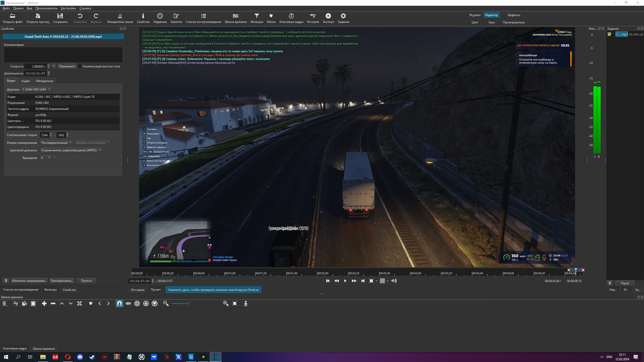Viewport: 644px width, 362px height.
Task: Click the ripple delete (minus) timeline icon
Action: [x=53, y=304]
